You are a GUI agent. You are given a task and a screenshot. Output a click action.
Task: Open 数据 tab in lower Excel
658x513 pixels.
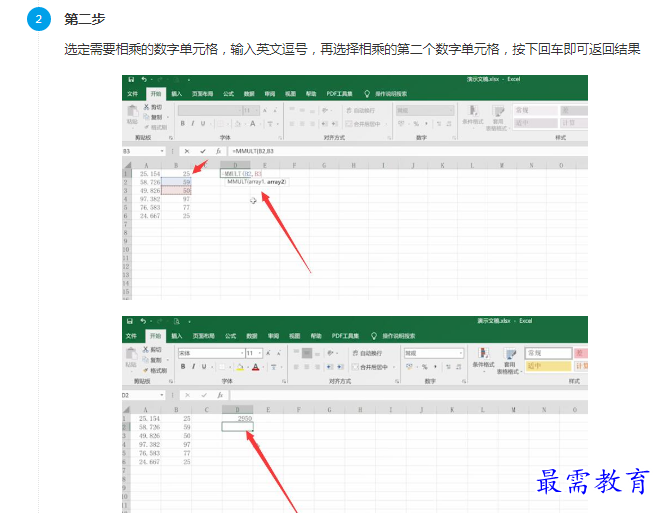252,336
